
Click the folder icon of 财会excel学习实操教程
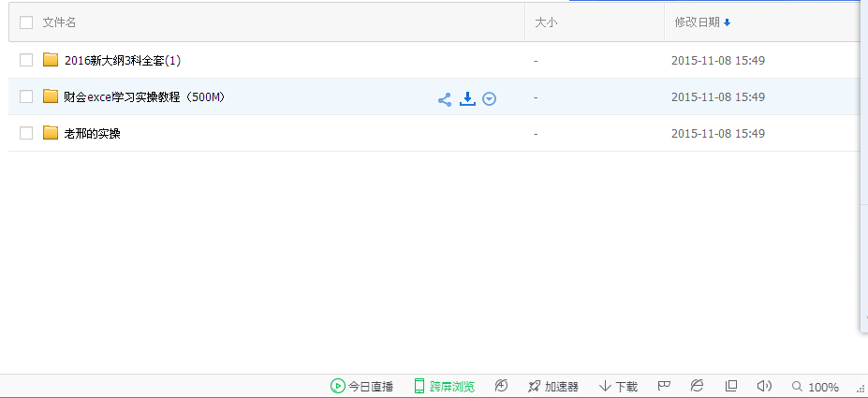[x=51, y=96]
